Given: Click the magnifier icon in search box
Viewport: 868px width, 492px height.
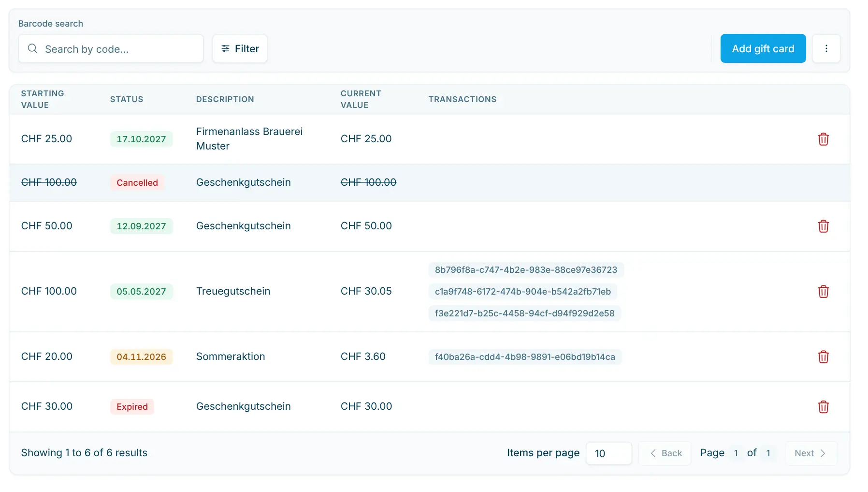Looking at the screenshot, I should pos(32,48).
